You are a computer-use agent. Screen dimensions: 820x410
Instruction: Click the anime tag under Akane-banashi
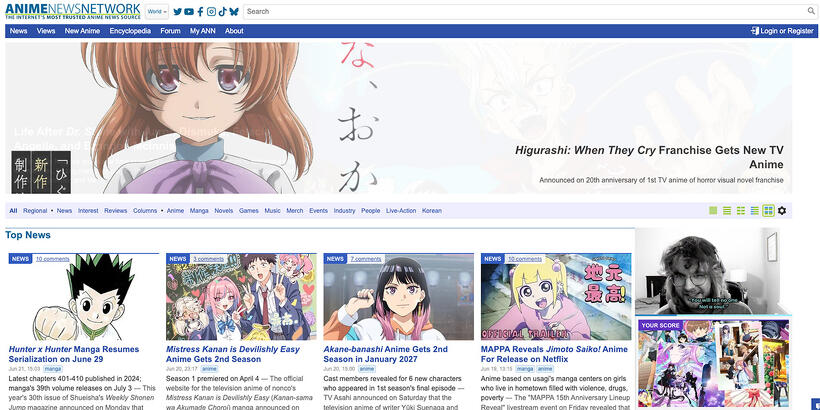(x=367, y=369)
